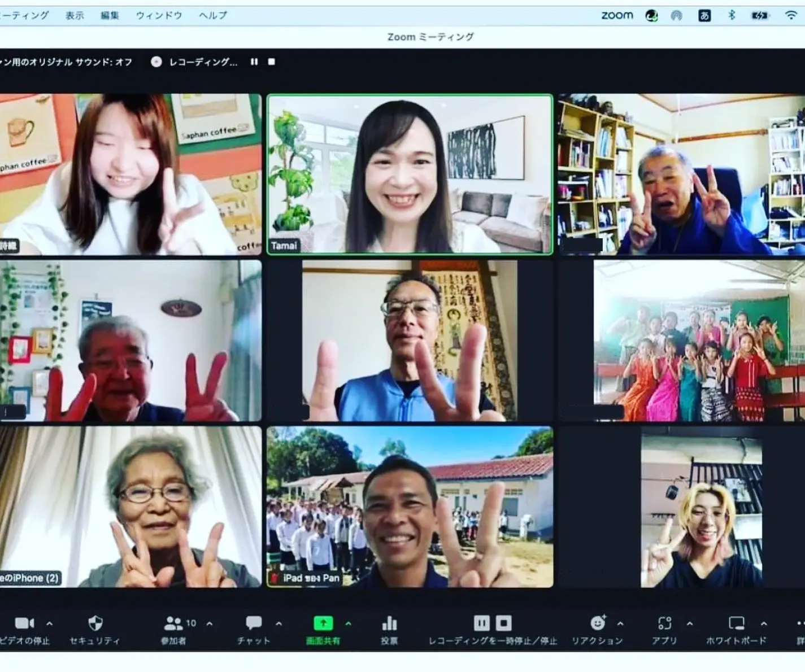Pause recording in bottom toolbar
The image size is (805, 672).
coord(481,623)
